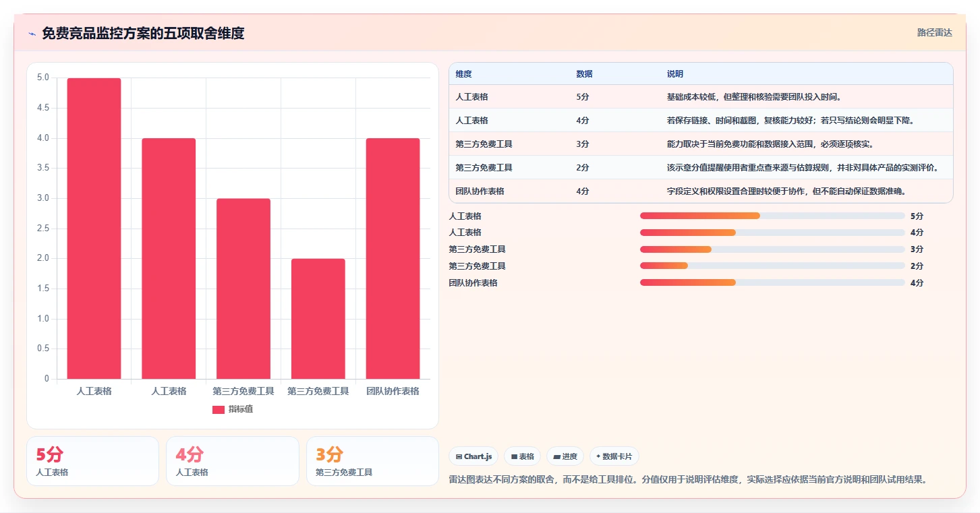Click the lightning icon before the page title

[x=32, y=34]
